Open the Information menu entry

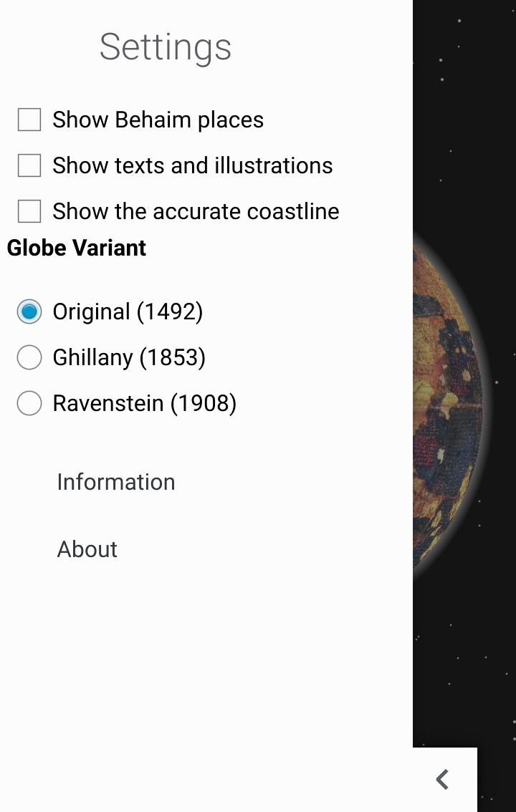[116, 482]
